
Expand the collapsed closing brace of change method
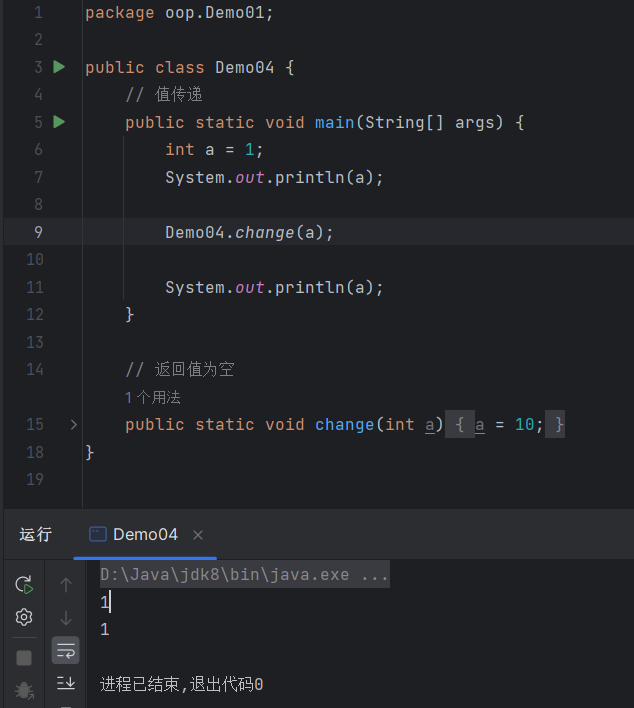(559, 425)
